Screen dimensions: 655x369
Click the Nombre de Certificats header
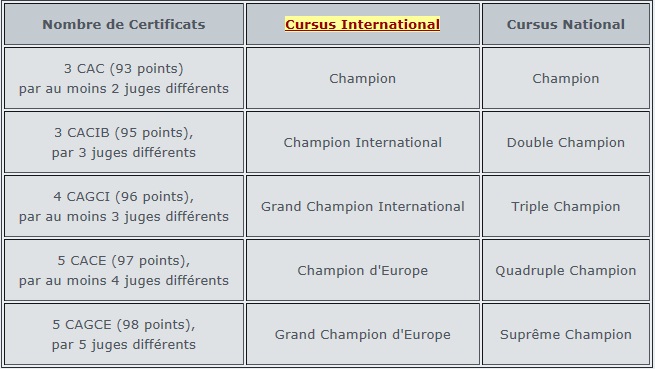(x=124, y=24)
